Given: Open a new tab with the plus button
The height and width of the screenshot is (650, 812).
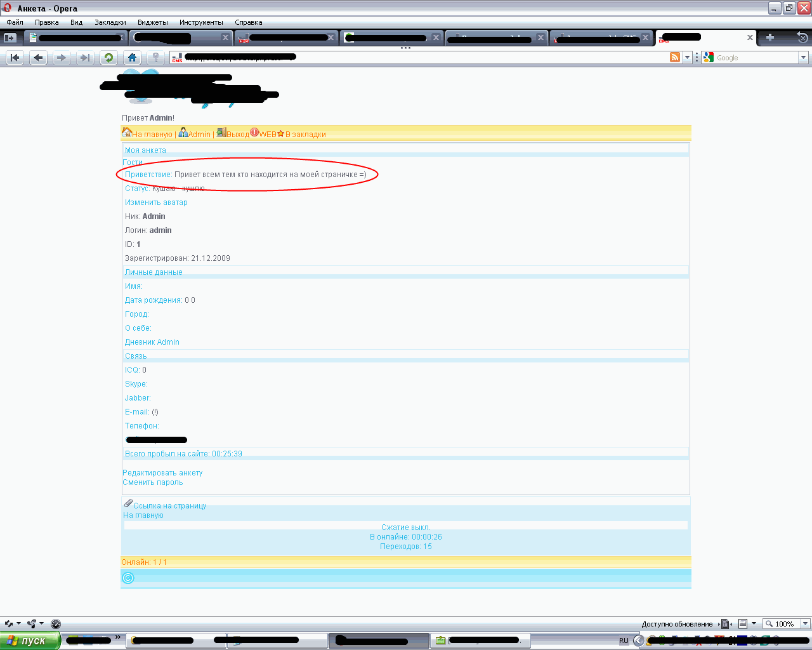Looking at the screenshot, I should pos(770,37).
